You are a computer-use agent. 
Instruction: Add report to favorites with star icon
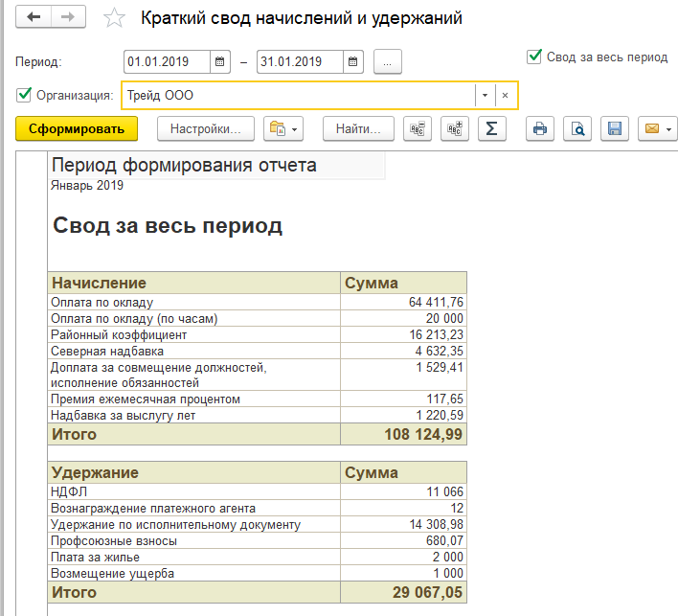114,18
